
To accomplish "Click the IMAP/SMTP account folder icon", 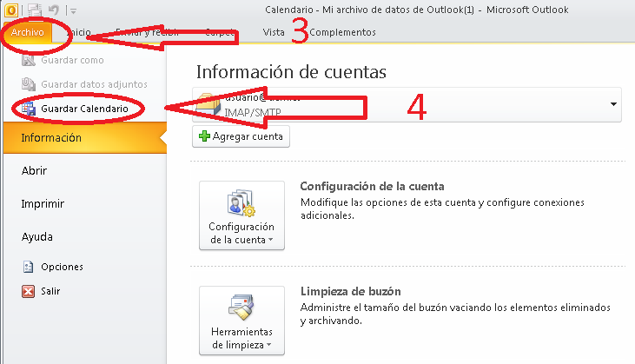I will (x=208, y=105).
